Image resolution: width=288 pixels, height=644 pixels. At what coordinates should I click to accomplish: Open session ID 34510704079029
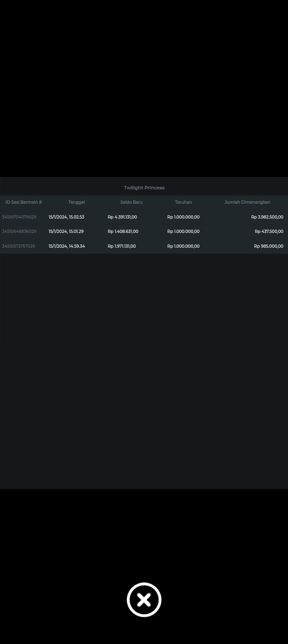click(19, 217)
